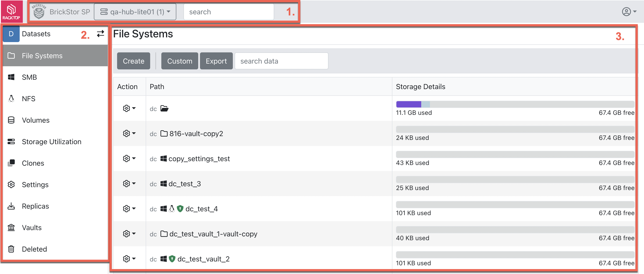
Task: Click the purple usage bar for dc
Action: point(408,104)
